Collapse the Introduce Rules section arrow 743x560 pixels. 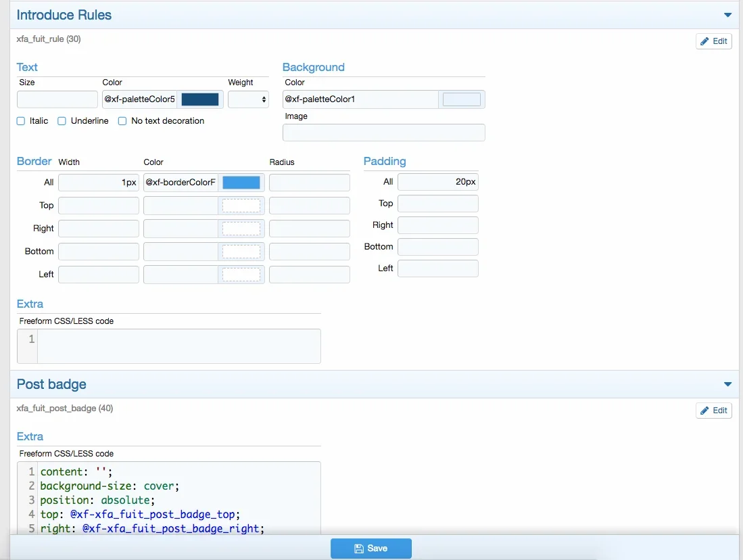[727, 15]
